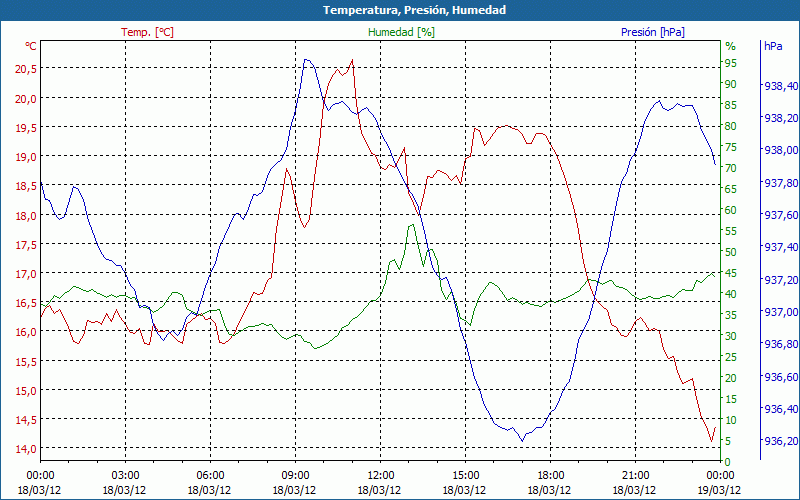800x500 pixels.
Task: Click the '85' humidity axis value
Action: click(x=731, y=105)
